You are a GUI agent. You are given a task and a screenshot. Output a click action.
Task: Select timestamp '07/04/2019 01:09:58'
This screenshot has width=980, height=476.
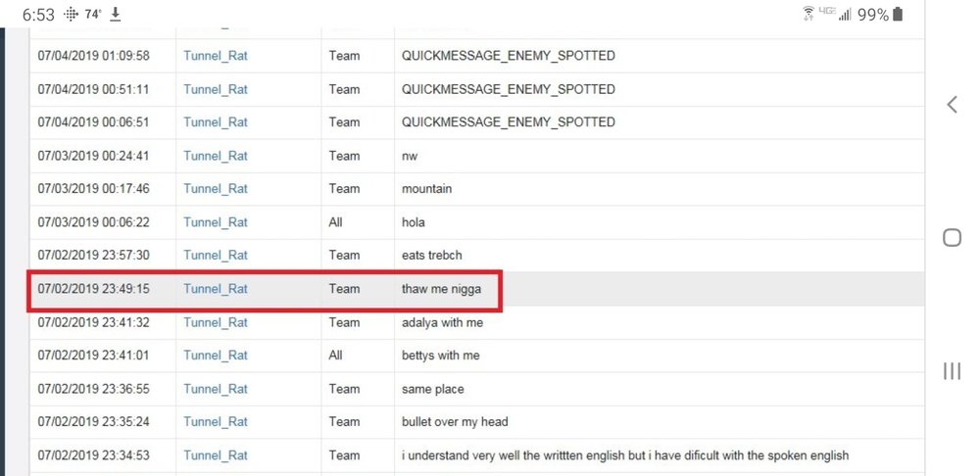(94, 56)
